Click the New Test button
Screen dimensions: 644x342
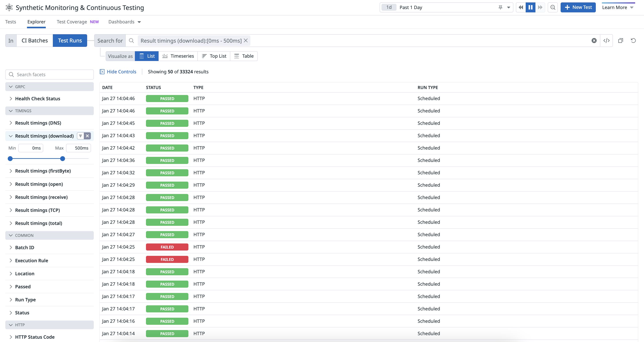tap(578, 7)
